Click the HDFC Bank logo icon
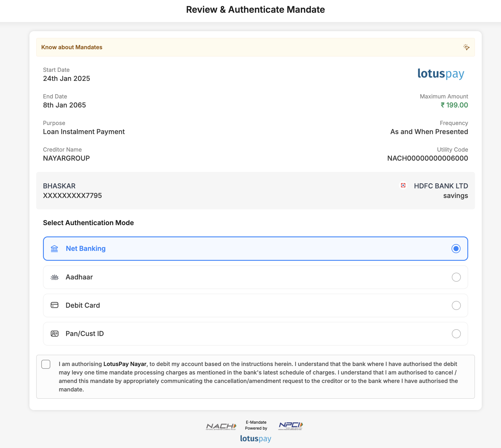This screenshot has height=448, width=501. pyautogui.click(x=403, y=186)
